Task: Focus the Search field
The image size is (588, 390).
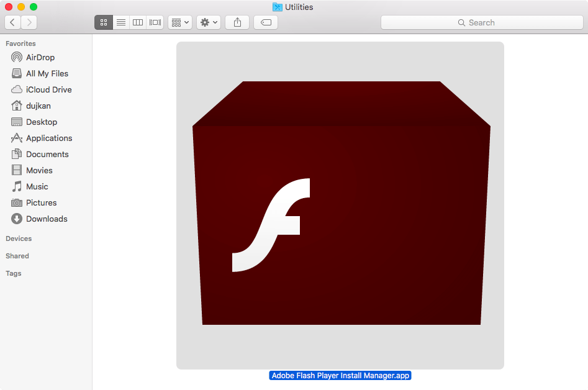Action: [482, 22]
